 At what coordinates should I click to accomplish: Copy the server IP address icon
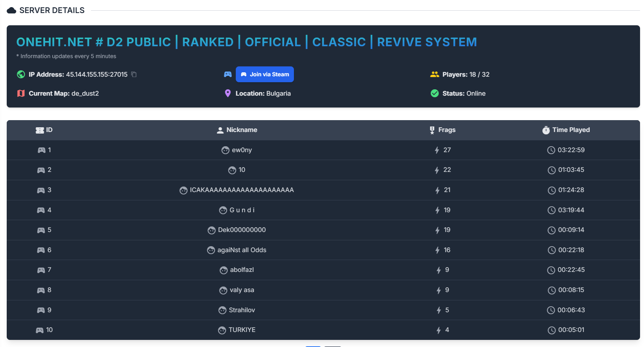(134, 74)
